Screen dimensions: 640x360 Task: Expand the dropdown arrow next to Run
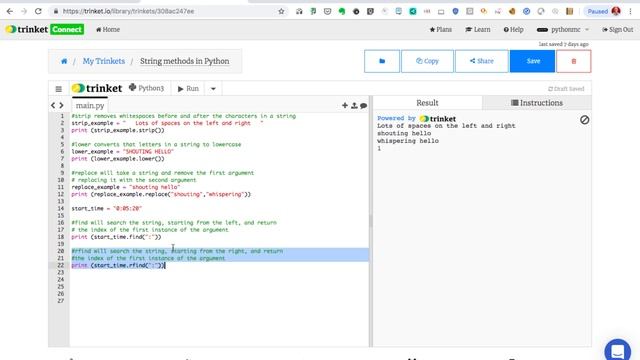click(213, 89)
